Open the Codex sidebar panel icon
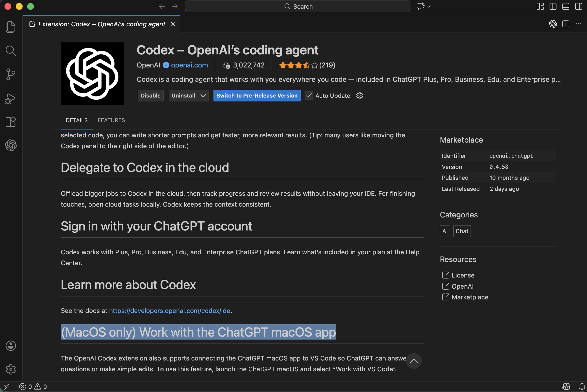 (x=11, y=145)
